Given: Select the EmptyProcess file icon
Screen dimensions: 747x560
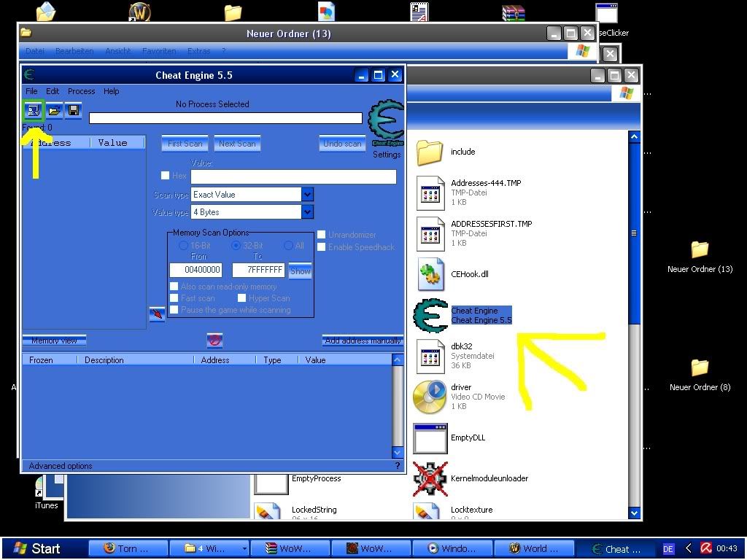Looking at the screenshot, I should tap(271, 484).
